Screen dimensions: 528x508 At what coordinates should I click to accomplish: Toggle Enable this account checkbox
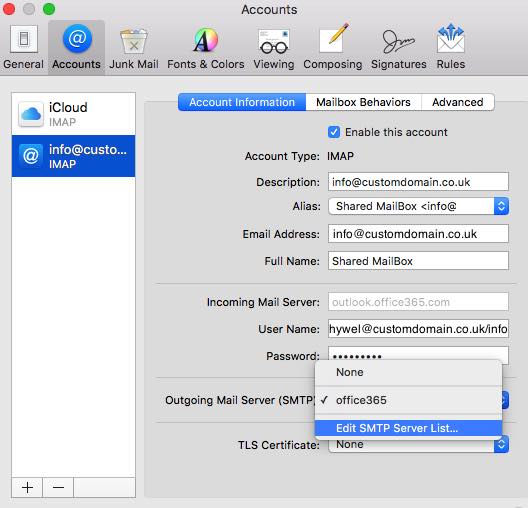pyautogui.click(x=334, y=132)
